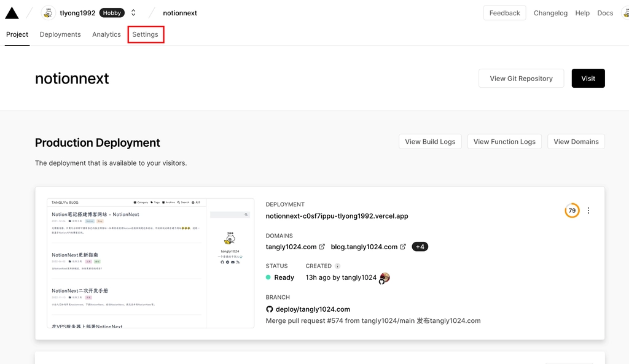
Task: Click the Hobby plan badge
Action: [x=112, y=13]
